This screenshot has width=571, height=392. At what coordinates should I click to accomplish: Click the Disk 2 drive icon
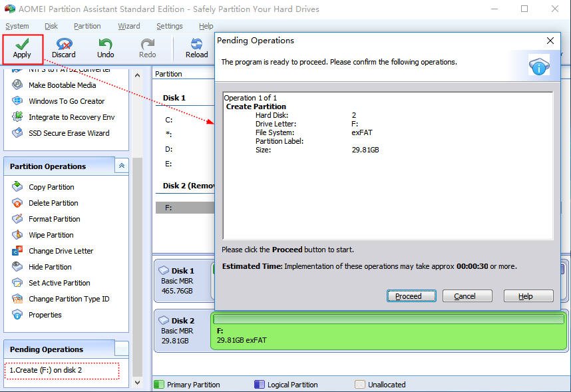pos(164,320)
